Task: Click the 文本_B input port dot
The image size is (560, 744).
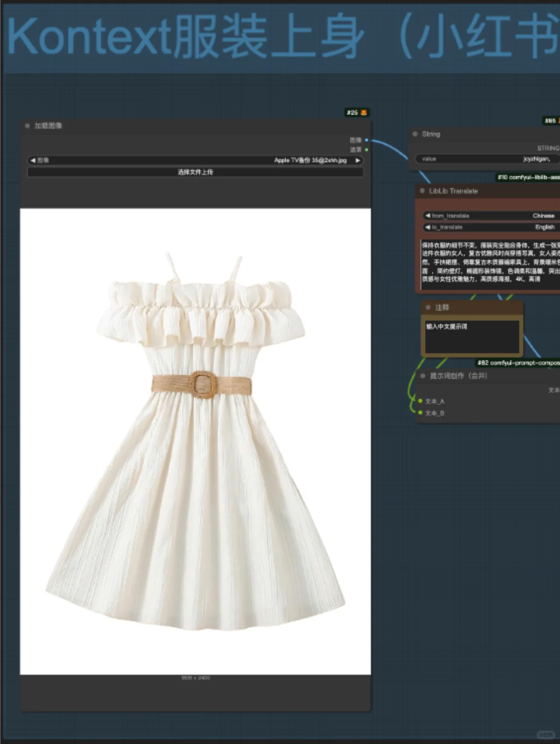Action: click(421, 413)
